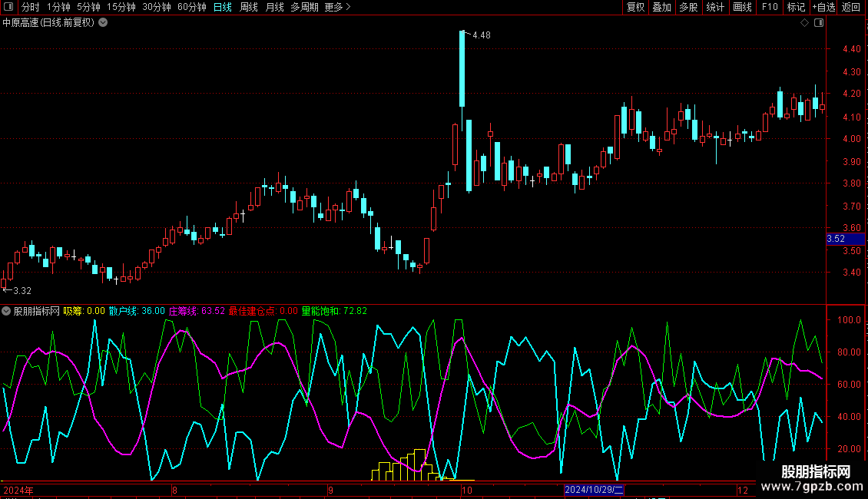Expand the 更多 periods menu
Image resolution: width=868 pixels, height=499 pixels.
[337, 7]
